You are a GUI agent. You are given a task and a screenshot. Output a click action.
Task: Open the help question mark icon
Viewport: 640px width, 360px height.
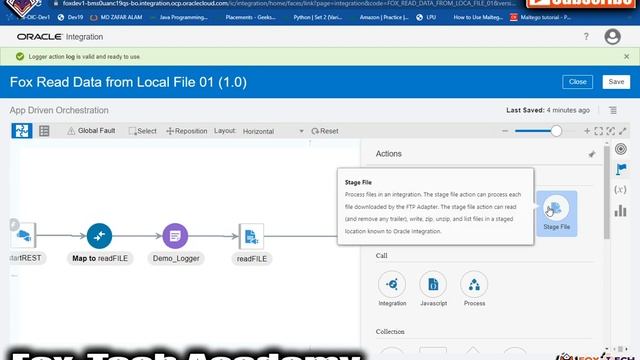click(x=586, y=37)
